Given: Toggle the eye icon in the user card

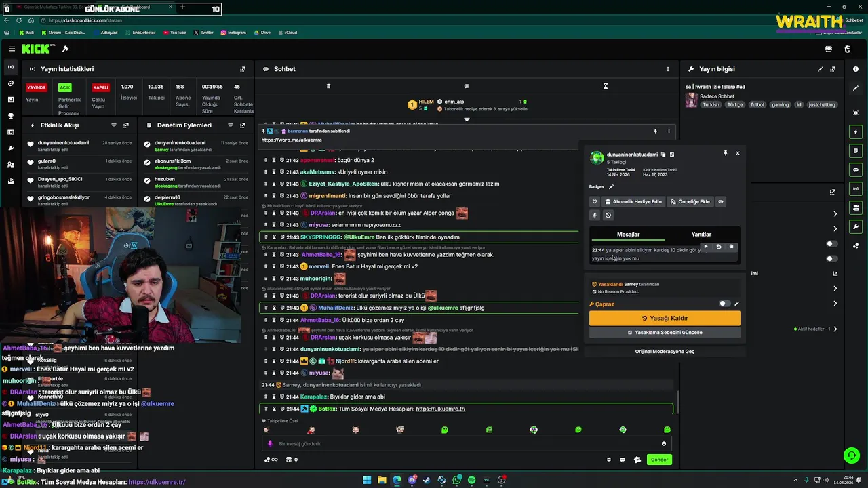Looking at the screenshot, I should tap(721, 201).
